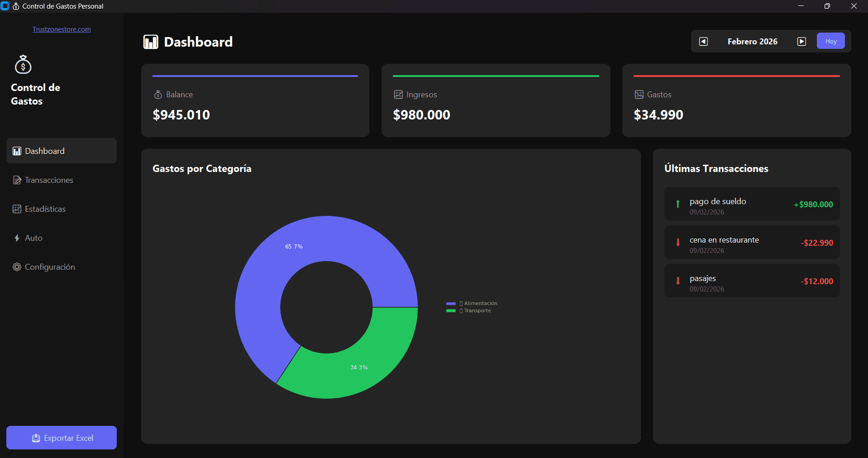This screenshot has width=868, height=458.
Task: Click the money bag logo above Control de Gastos
Action: click(x=23, y=64)
